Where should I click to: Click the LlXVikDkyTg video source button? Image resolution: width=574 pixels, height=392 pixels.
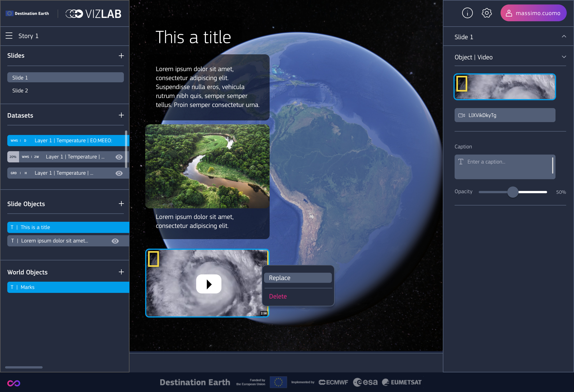[504, 115]
